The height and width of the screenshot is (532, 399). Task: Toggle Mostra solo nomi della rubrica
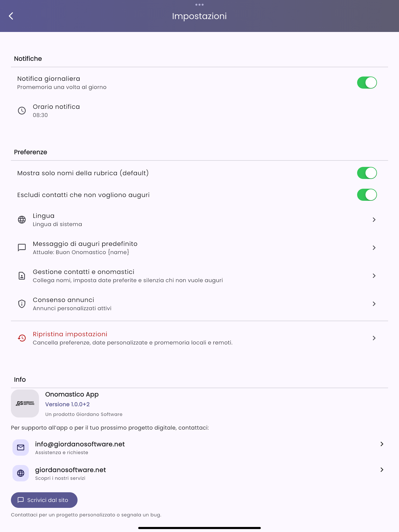[x=367, y=173]
